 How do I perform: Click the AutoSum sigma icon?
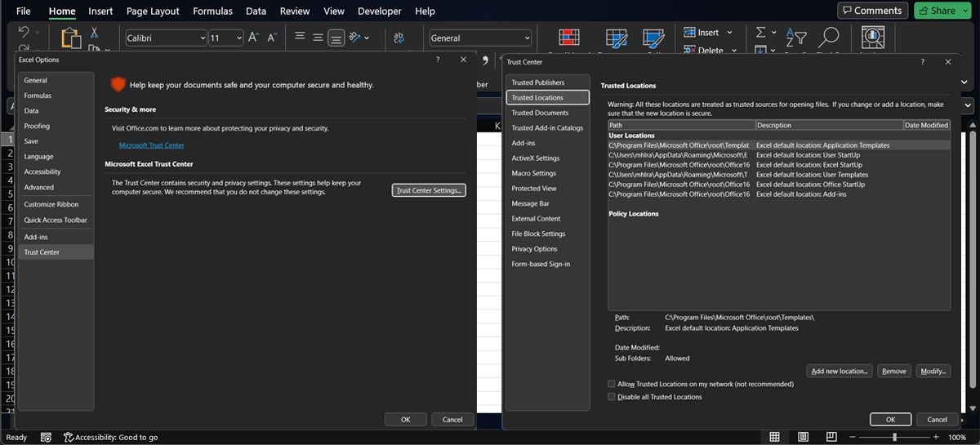pyautogui.click(x=760, y=33)
